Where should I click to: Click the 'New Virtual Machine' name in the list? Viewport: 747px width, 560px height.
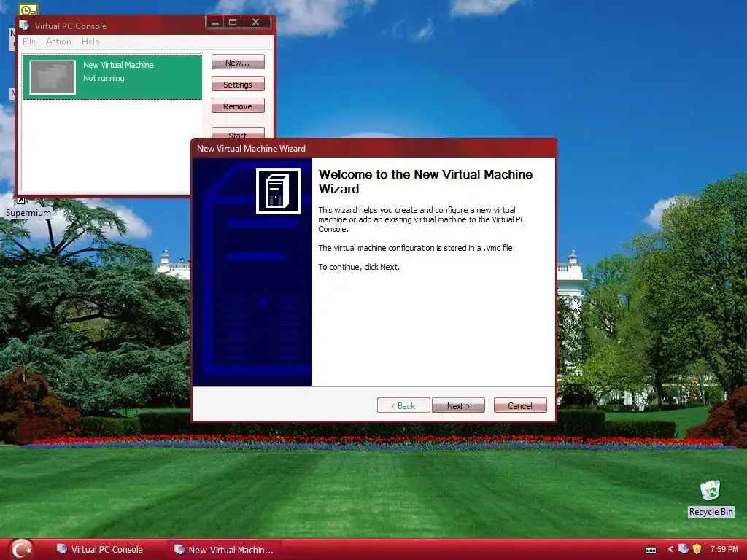pos(118,65)
